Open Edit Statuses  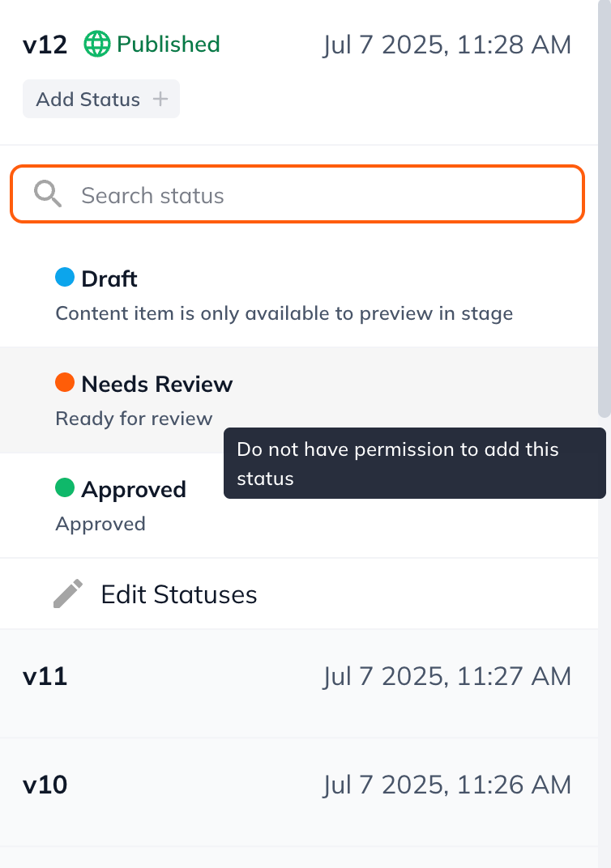178,595
